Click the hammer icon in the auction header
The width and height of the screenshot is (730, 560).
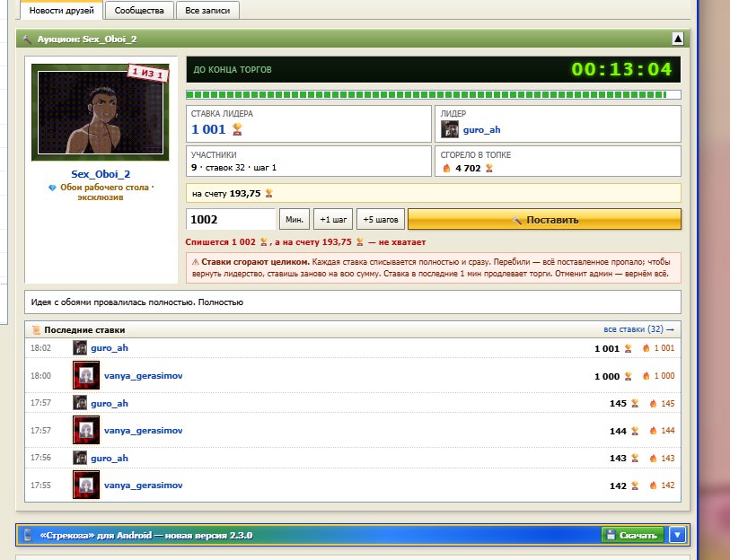28,39
